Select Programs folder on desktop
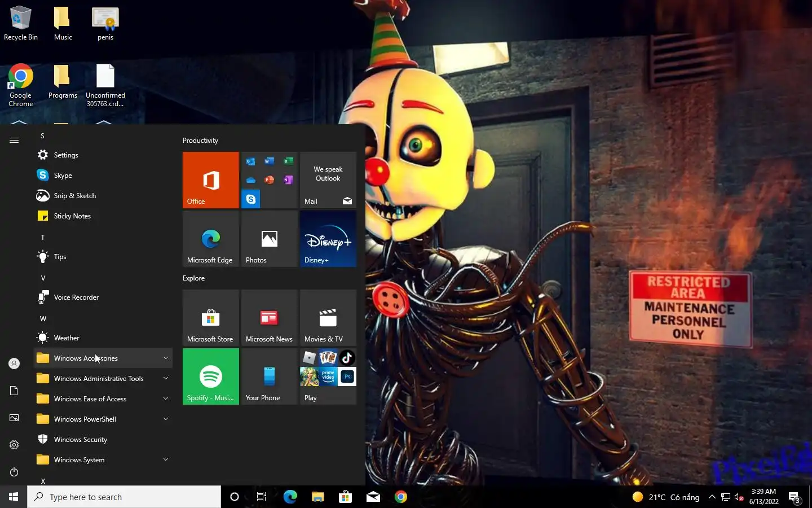 [x=63, y=82]
